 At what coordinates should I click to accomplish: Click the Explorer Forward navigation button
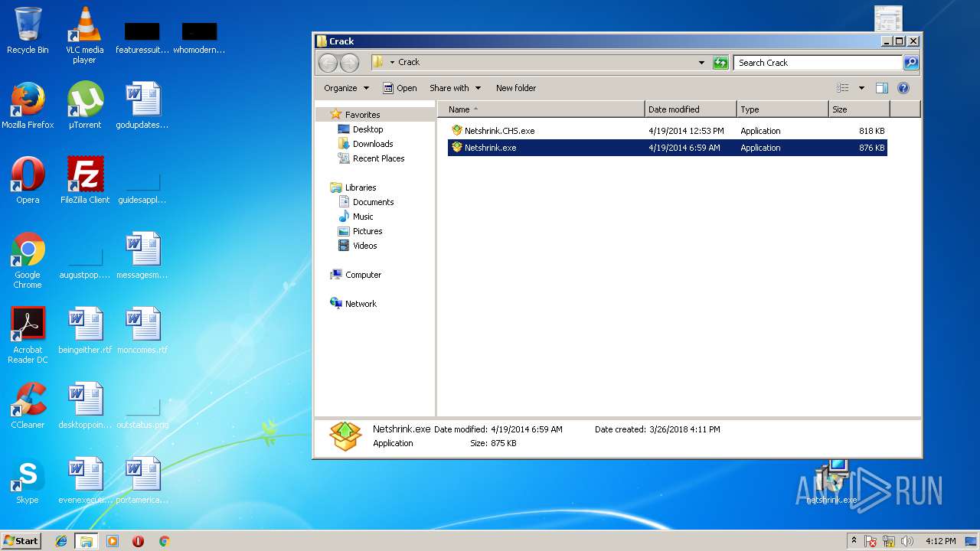tap(349, 63)
